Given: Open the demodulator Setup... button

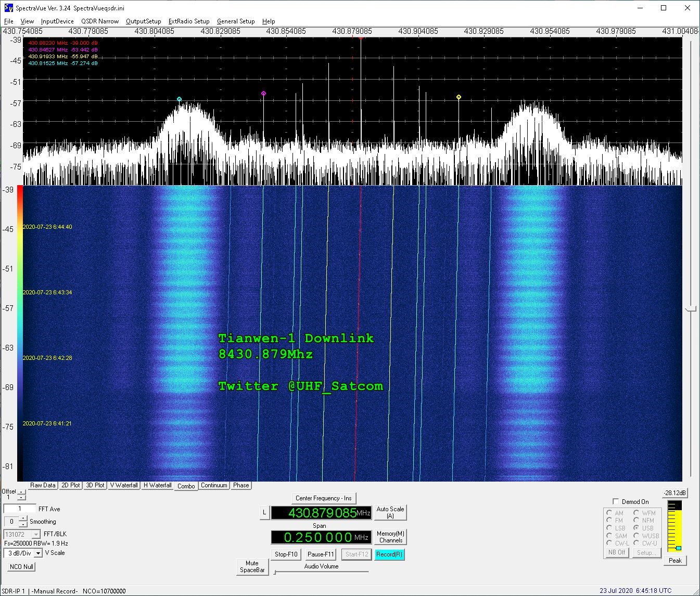Looking at the screenshot, I should pos(646,552).
